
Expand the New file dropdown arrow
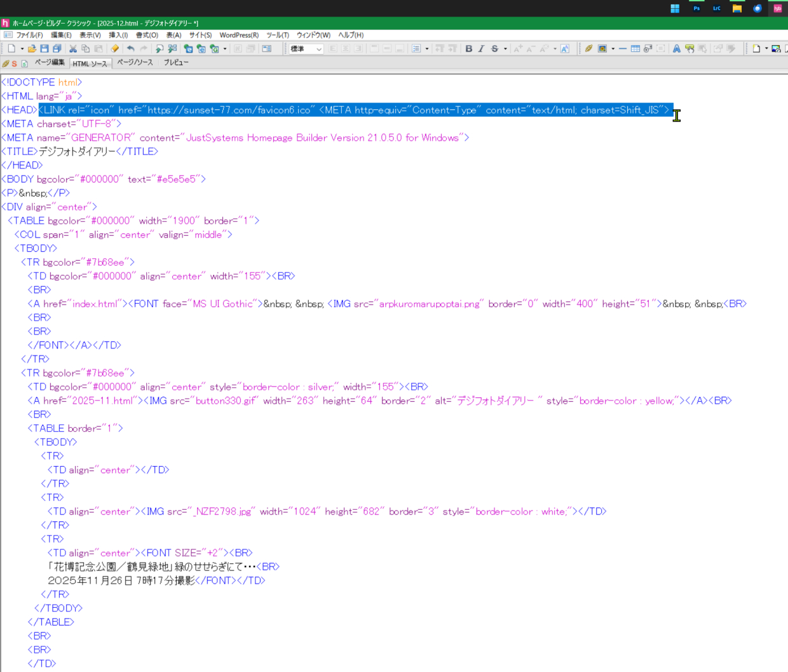coord(22,49)
